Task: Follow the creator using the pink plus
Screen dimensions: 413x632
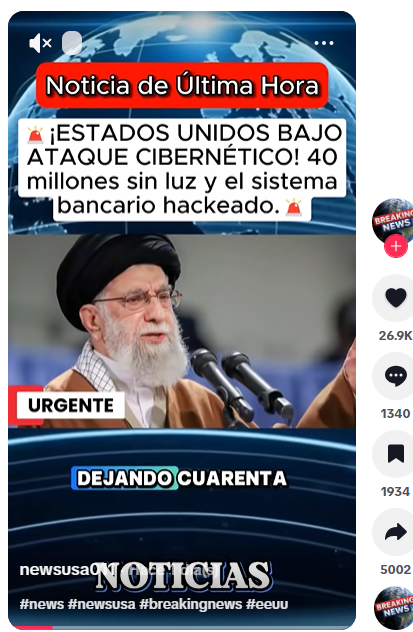Action: [395, 246]
